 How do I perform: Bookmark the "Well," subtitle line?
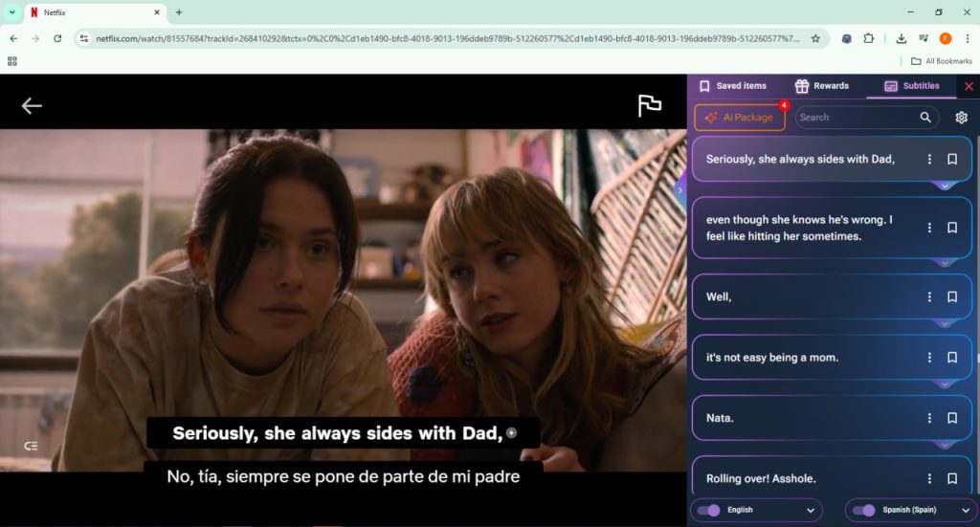click(x=952, y=297)
